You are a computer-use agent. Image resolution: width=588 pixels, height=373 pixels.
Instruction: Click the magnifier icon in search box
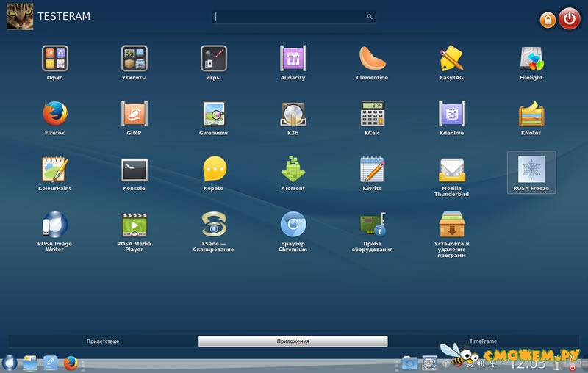pos(370,16)
